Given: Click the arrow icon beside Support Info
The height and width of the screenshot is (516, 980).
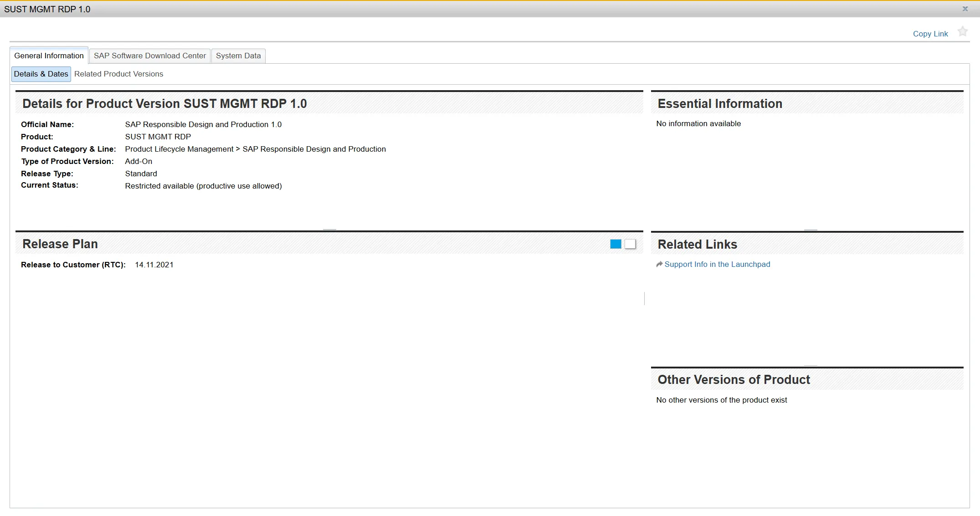Looking at the screenshot, I should click(659, 265).
